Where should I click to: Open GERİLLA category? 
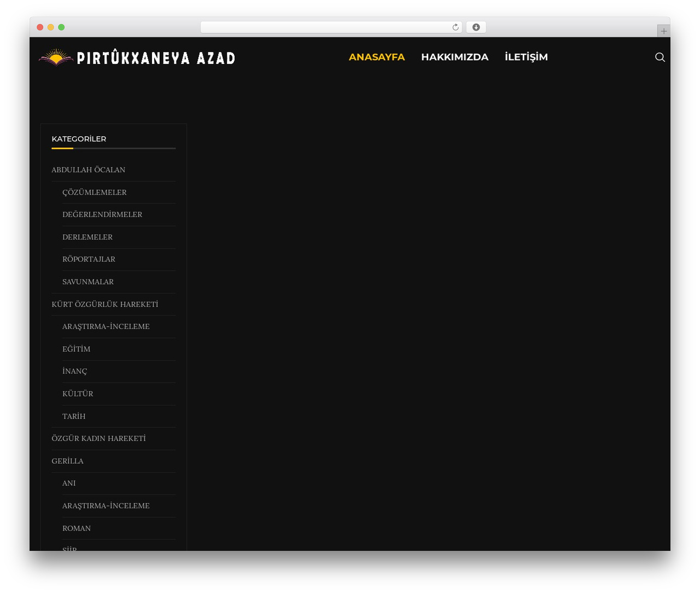click(68, 461)
